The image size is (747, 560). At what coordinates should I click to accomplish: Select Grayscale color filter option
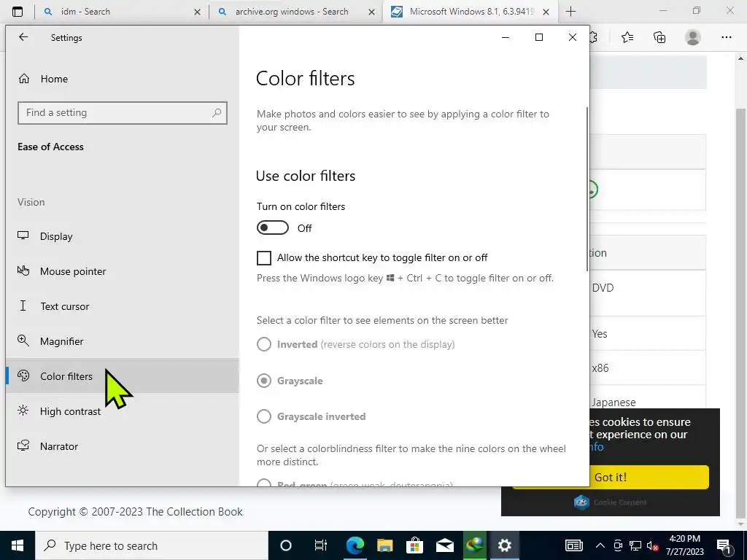(x=264, y=381)
